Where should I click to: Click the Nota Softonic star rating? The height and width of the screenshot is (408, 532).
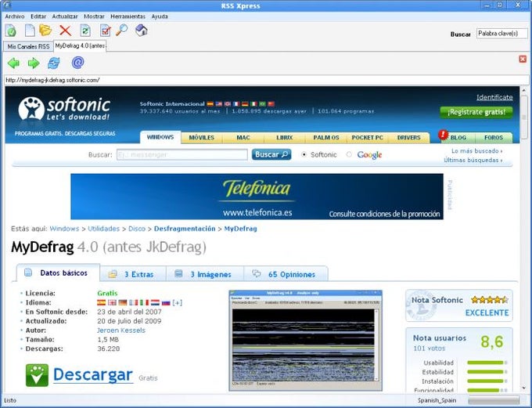[490, 300]
